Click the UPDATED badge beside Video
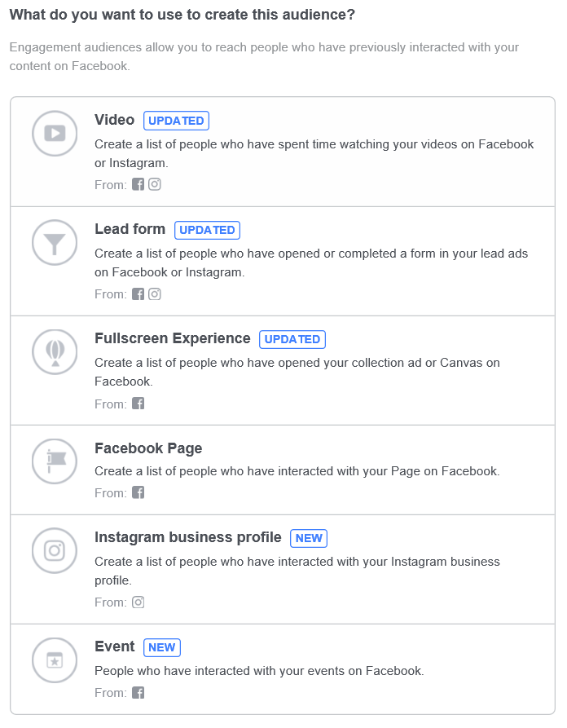567x728 pixels. [176, 121]
